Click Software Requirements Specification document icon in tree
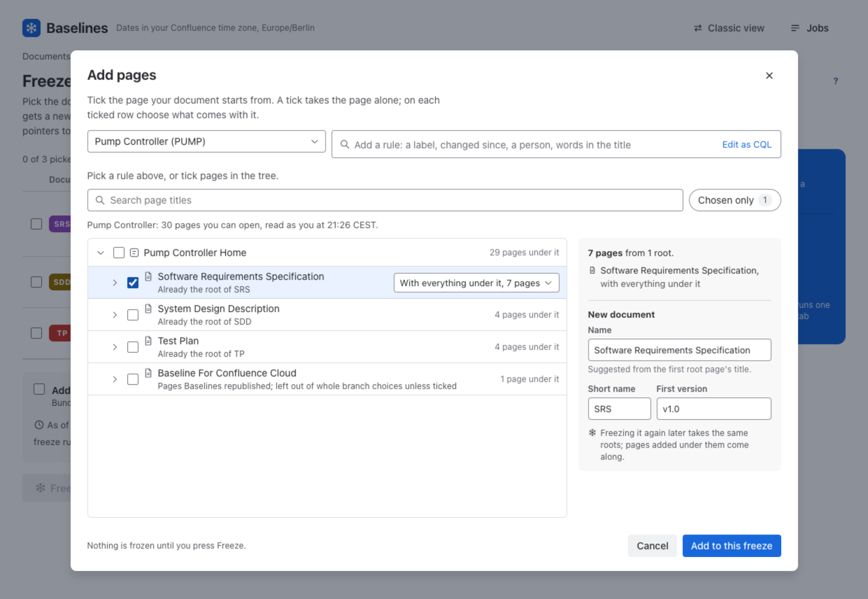Screen dimensions: 868x599 click(x=148, y=277)
